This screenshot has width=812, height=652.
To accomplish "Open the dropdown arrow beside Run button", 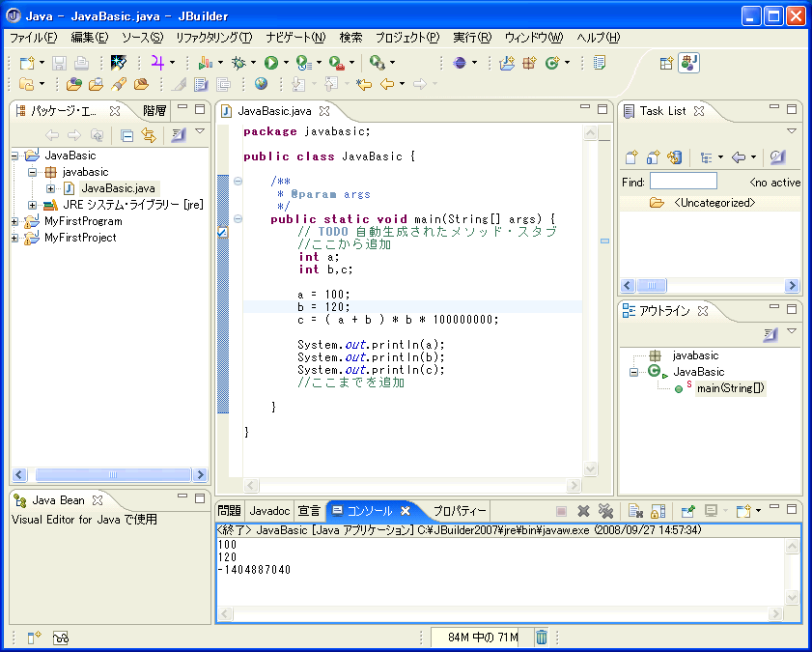I will (x=286, y=63).
